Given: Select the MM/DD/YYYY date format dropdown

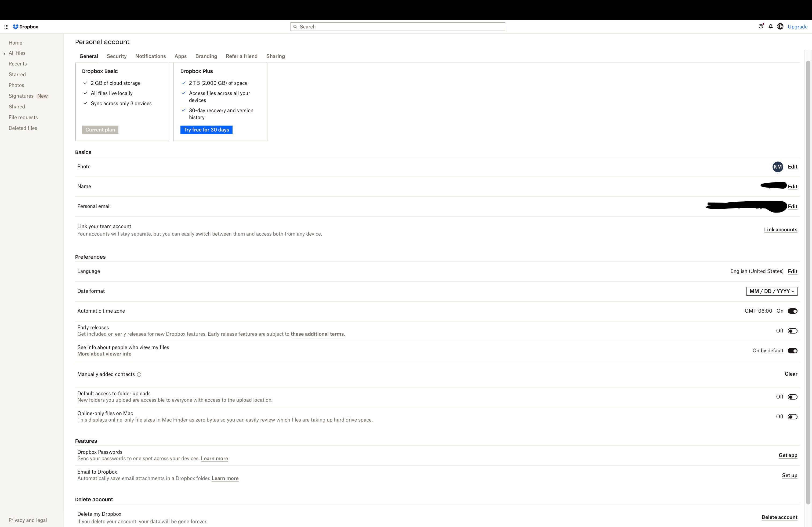Looking at the screenshot, I should pos(771,291).
